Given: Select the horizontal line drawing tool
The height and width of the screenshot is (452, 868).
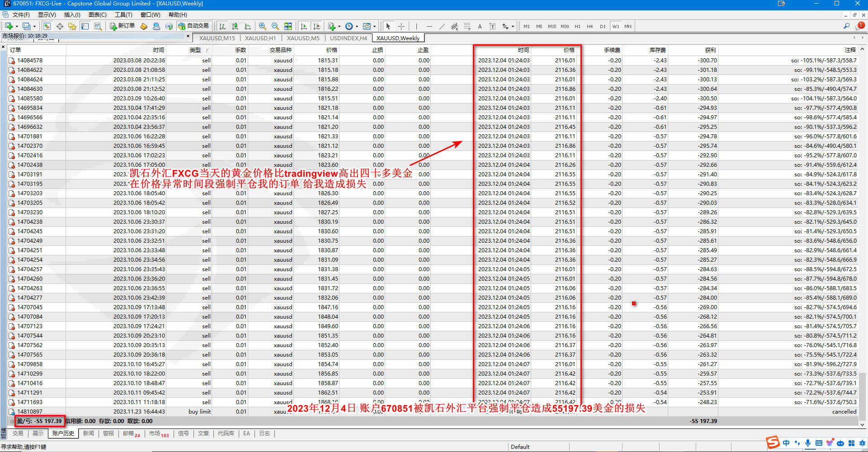Looking at the screenshot, I should (429, 26).
